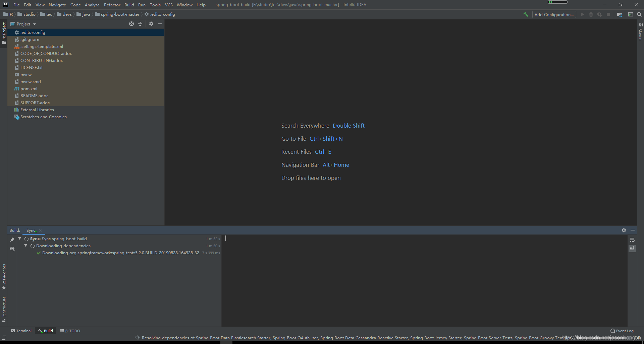
Task: Click the Search Everywhere magnifier icon
Action: click(x=639, y=14)
